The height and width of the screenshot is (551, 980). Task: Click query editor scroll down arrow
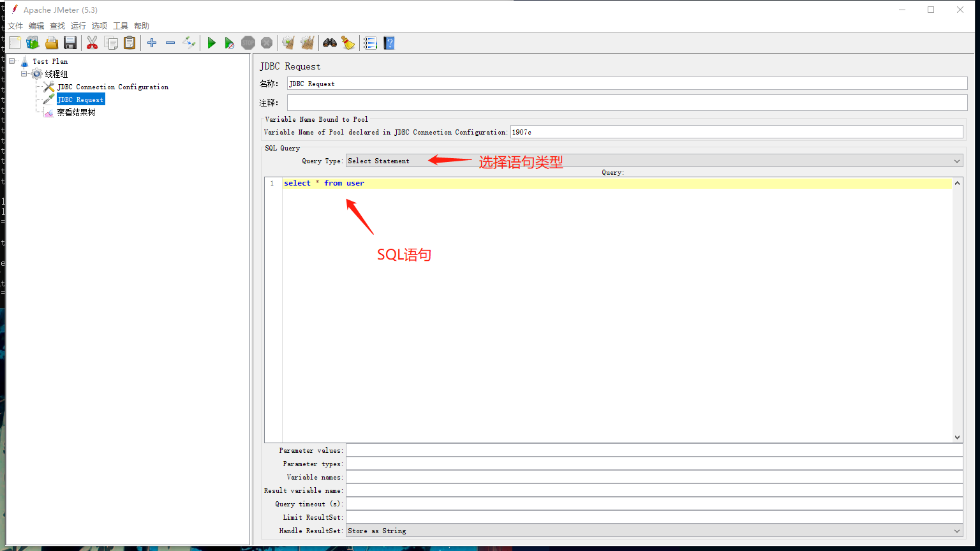point(957,437)
